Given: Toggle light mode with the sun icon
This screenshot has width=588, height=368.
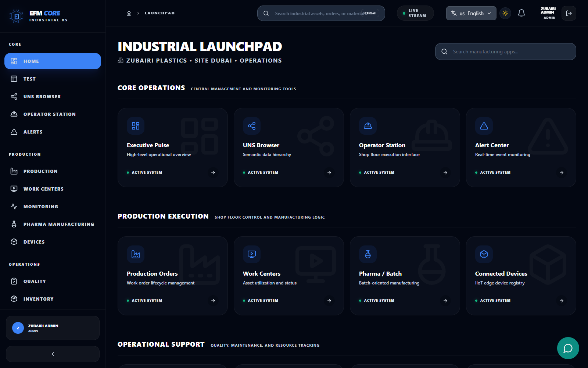Looking at the screenshot, I should point(505,13).
